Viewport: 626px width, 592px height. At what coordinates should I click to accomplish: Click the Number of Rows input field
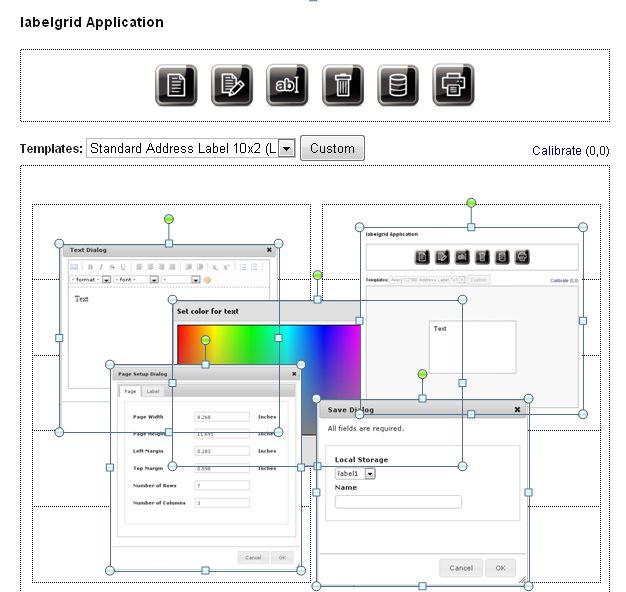click(x=222, y=485)
